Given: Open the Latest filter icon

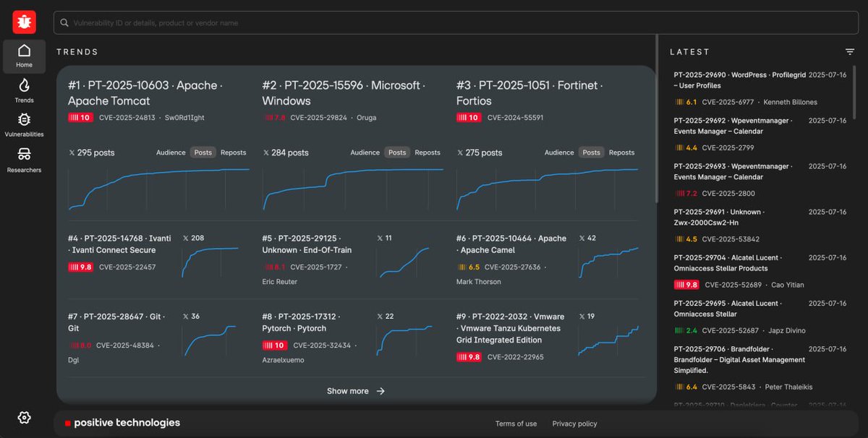Looking at the screenshot, I should [850, 51].
